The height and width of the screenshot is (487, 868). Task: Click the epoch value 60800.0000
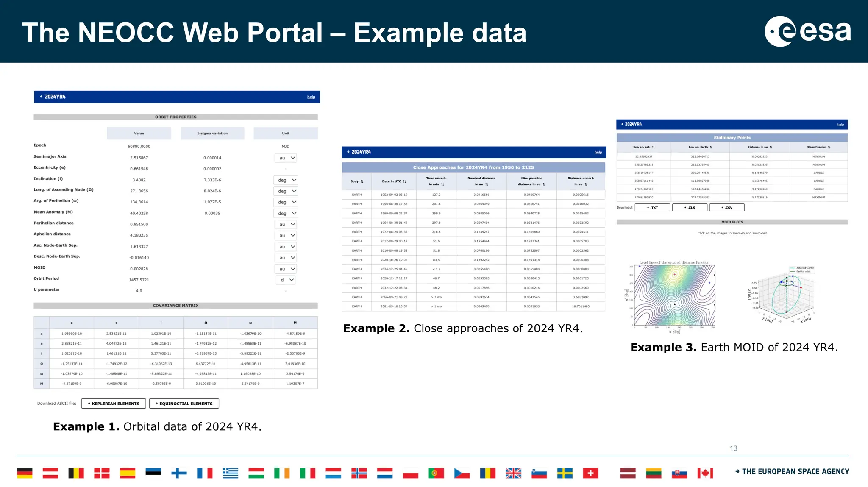[139, 147]
